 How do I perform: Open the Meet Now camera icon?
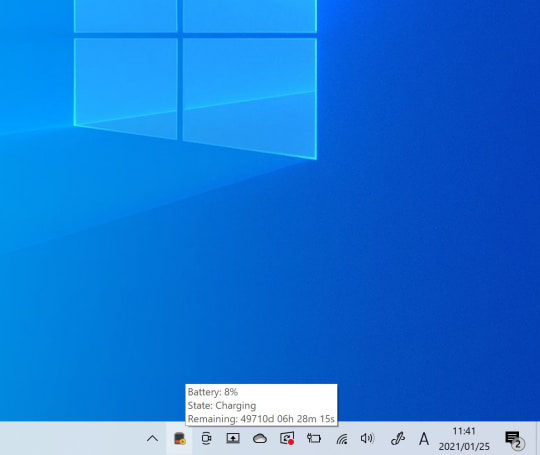206,438
